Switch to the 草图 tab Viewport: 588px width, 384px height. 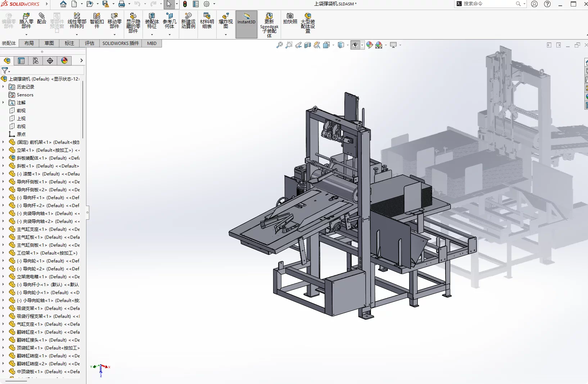49,44
